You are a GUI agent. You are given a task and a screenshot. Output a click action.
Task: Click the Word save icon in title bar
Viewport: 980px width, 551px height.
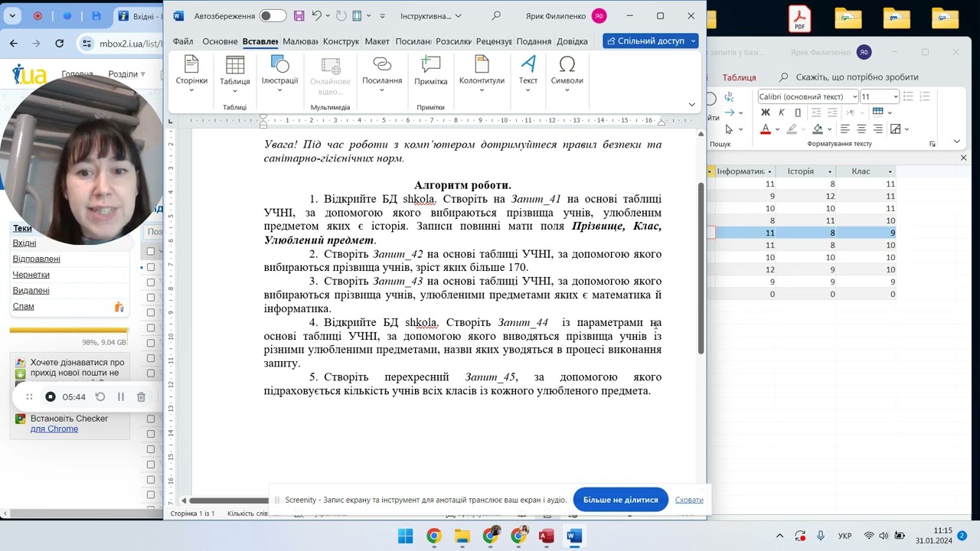[x=299, y=16]
